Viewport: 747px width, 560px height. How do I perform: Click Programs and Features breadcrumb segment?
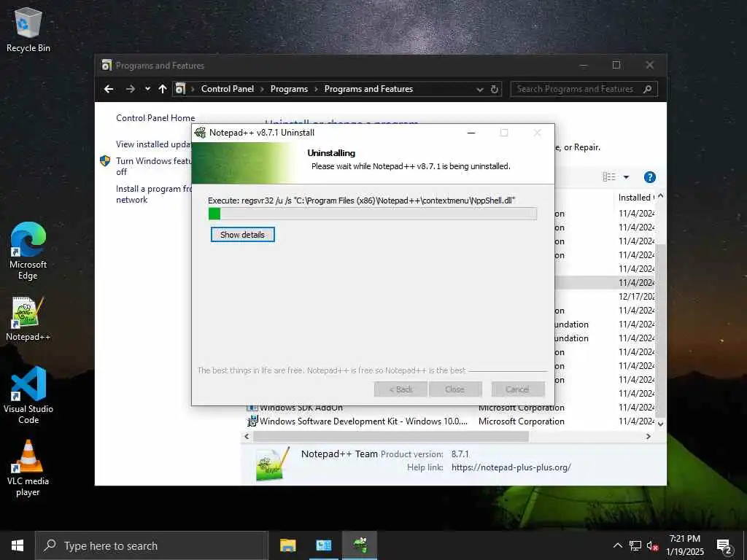click(368, 89)
